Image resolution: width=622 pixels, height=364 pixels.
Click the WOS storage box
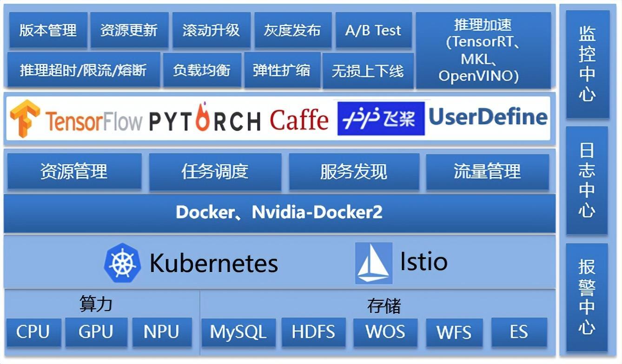point(385,332)
